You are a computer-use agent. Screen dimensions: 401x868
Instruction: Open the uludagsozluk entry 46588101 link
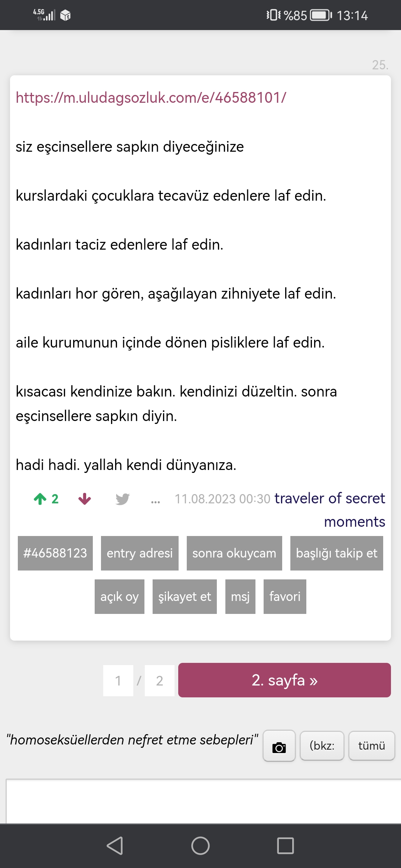151,98
